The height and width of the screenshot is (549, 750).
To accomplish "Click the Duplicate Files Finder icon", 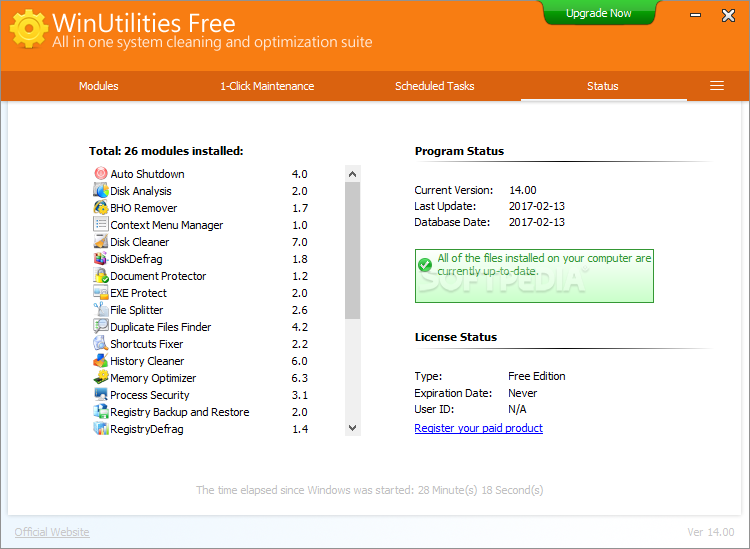I will 100,326.
